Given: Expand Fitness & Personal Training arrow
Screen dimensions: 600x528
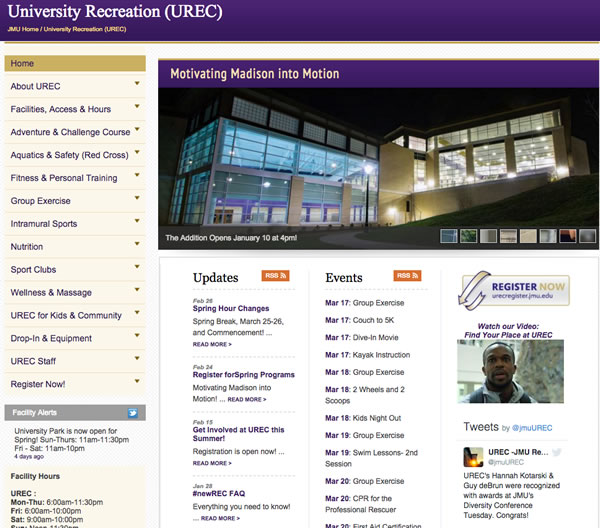Looking at the screenshot, I should [x=137, y=175].
